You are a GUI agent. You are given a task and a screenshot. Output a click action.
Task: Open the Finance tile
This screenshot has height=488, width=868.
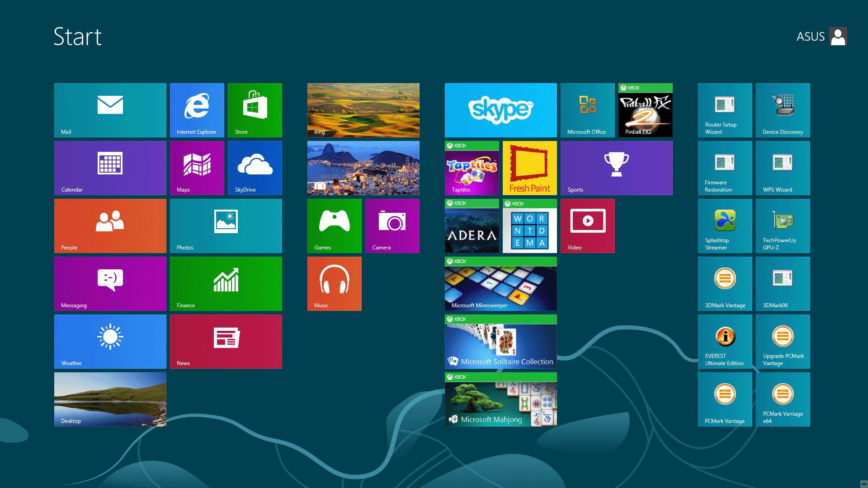tap(226, 284)
